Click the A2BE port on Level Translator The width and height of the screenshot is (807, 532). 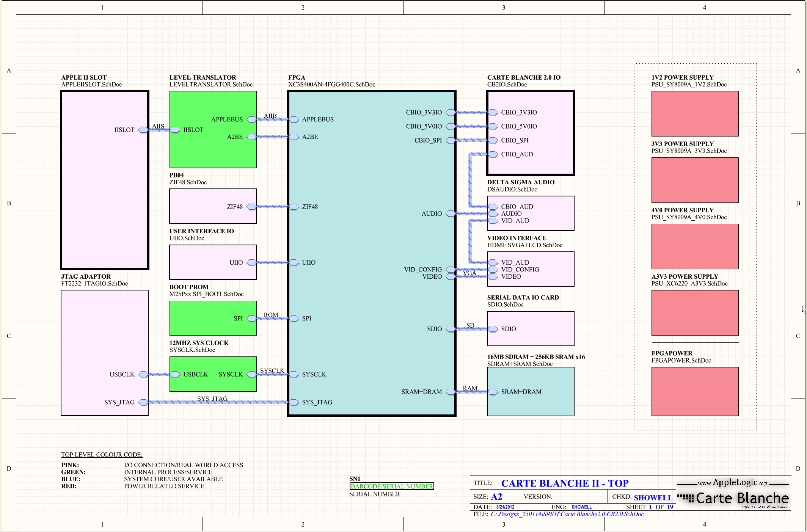coord(251,137)
